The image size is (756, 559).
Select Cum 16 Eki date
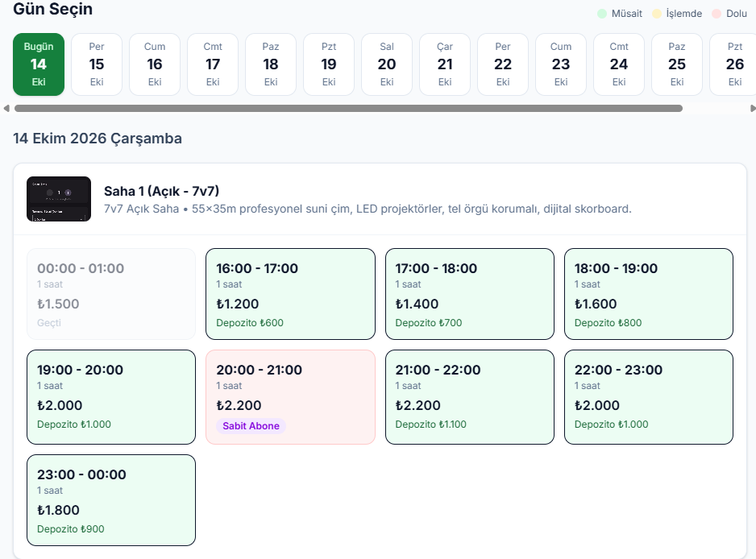155,64
